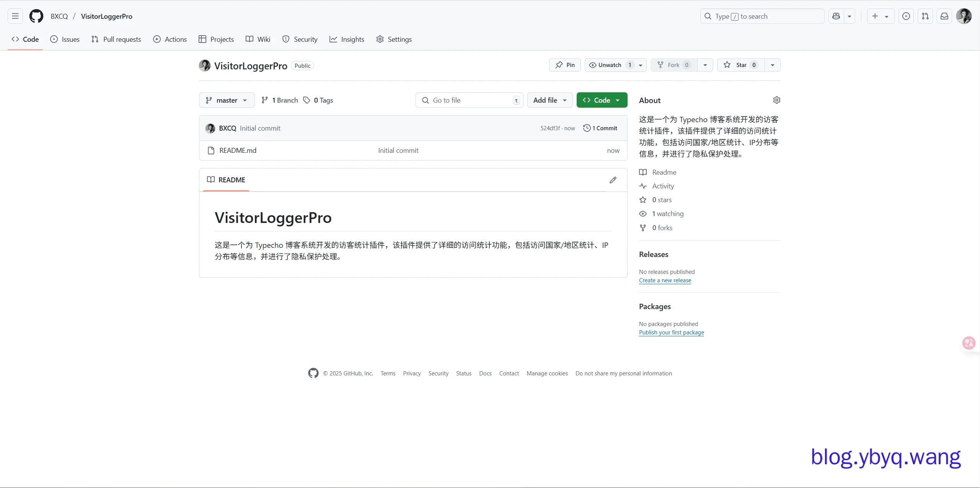Viewport: 980px width, 488px height.
Task: Open the Issues icon in top header
Action: pyautogui.click(x=906, y=16)
